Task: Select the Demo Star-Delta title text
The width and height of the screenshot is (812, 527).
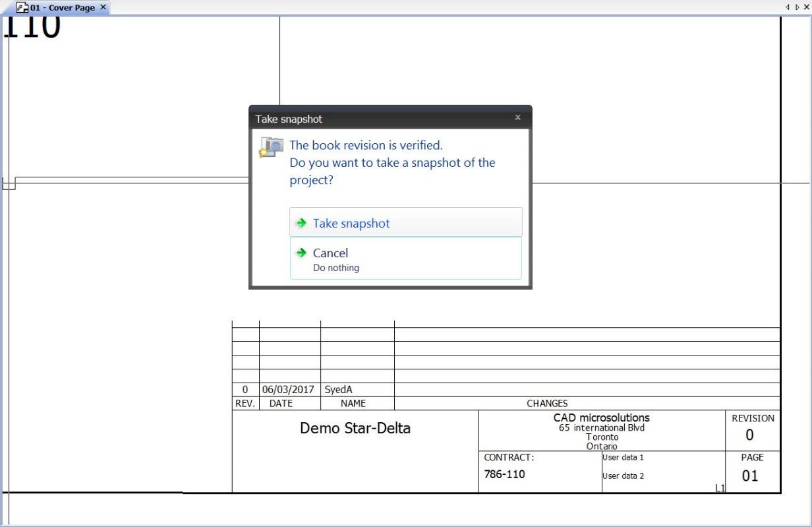Action: click(x=355, y=428)
